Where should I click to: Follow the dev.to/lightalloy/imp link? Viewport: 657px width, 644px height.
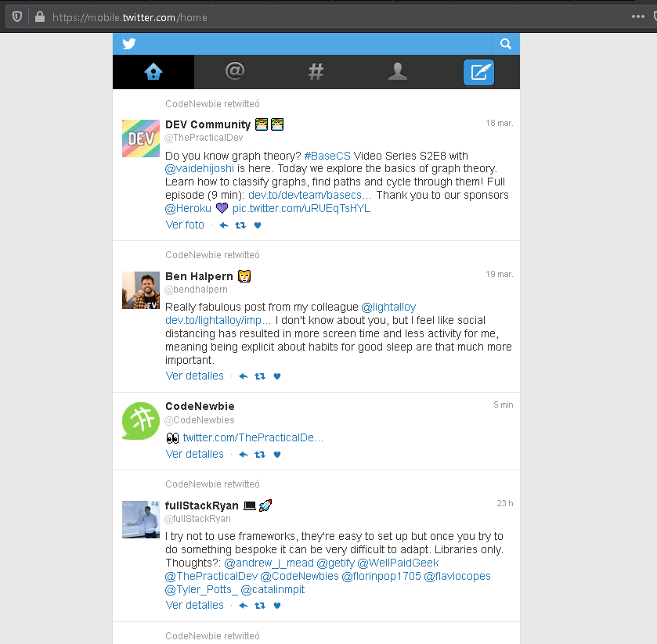click(x=218, y=320)
